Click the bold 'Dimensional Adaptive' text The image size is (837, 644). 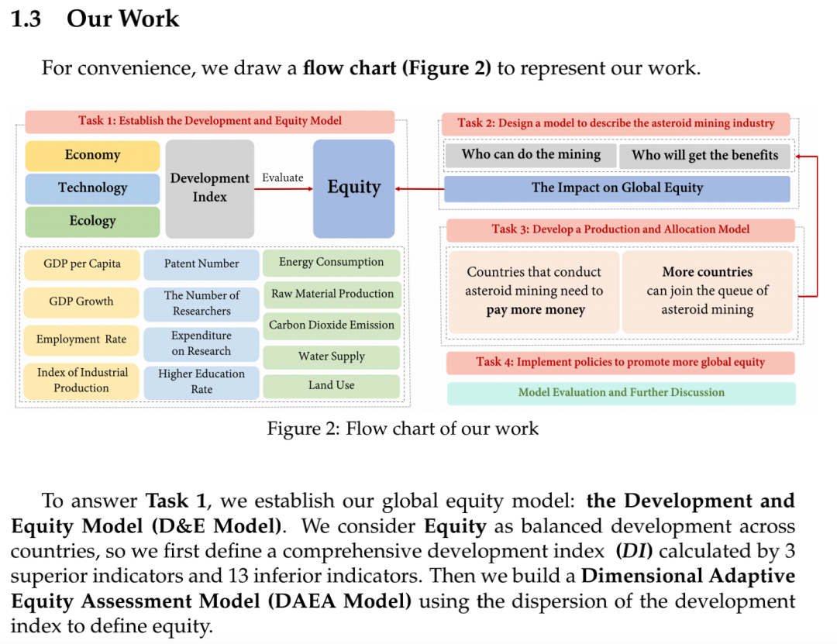(x=688, y=576)
